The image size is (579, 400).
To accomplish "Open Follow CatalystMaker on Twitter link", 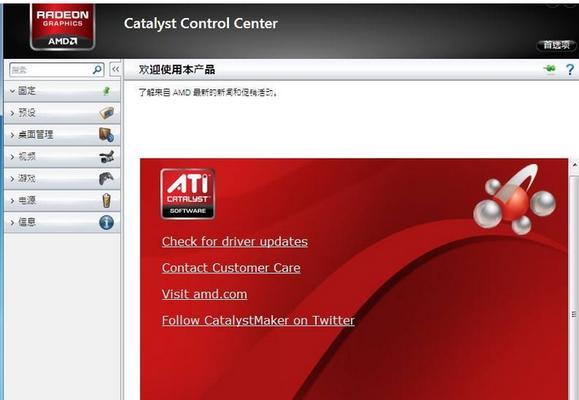I will point(258,320).
